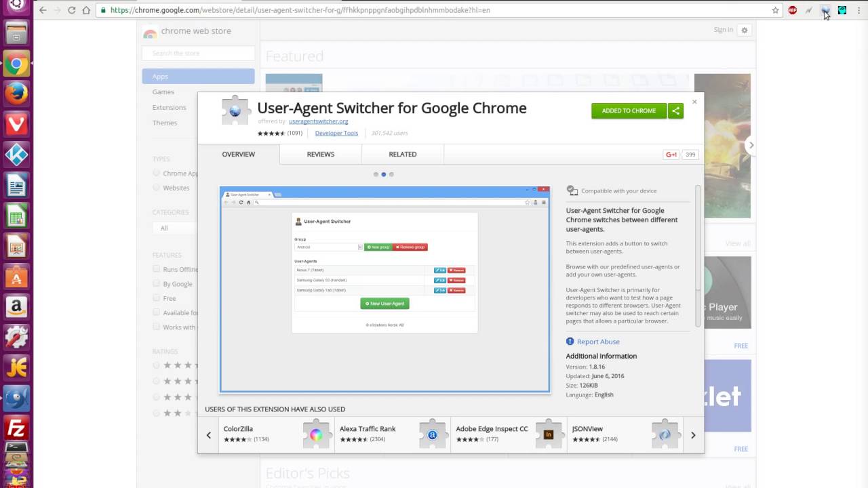Check the By Google feature
Screen dimensions: 868x488
click(156, 283)
